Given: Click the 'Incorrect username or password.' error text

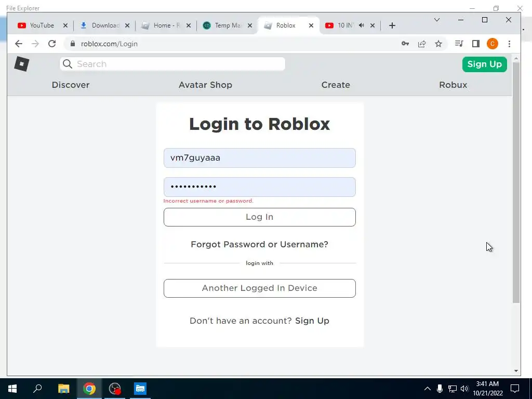Looking at the screenshot, I should point(208,201).
